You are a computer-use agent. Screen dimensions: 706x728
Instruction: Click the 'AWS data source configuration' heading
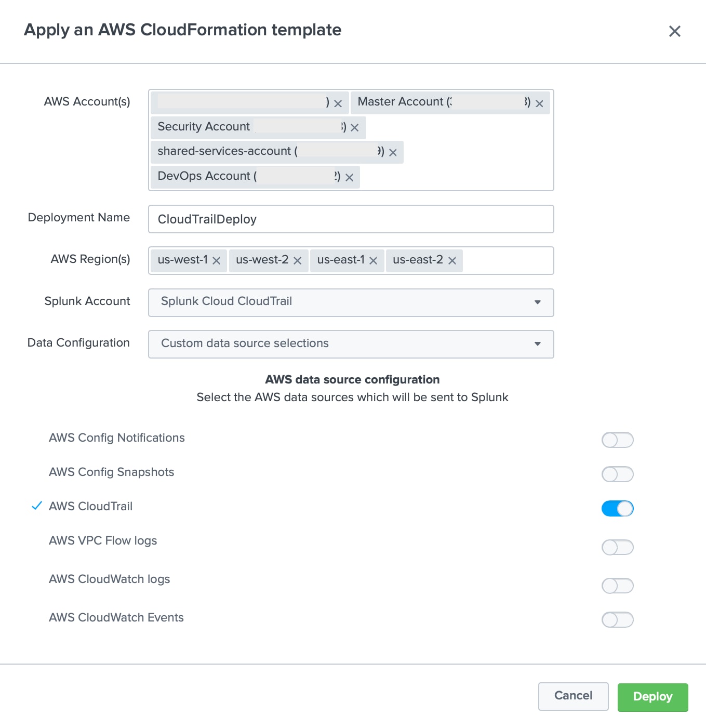click(353, 379)
